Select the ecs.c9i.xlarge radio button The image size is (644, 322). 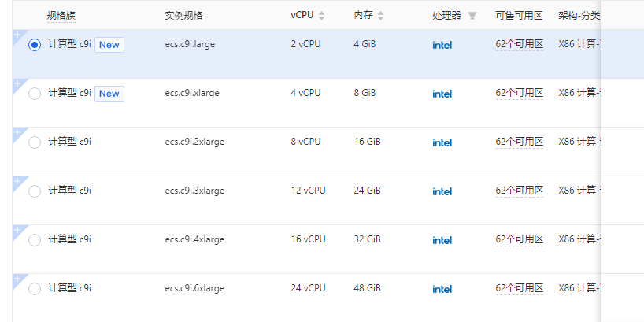pyautogui.click(x=35, y=94)
